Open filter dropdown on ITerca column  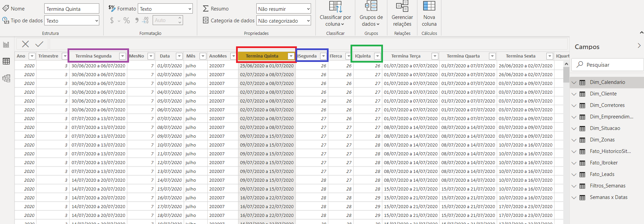click(349, 56)
